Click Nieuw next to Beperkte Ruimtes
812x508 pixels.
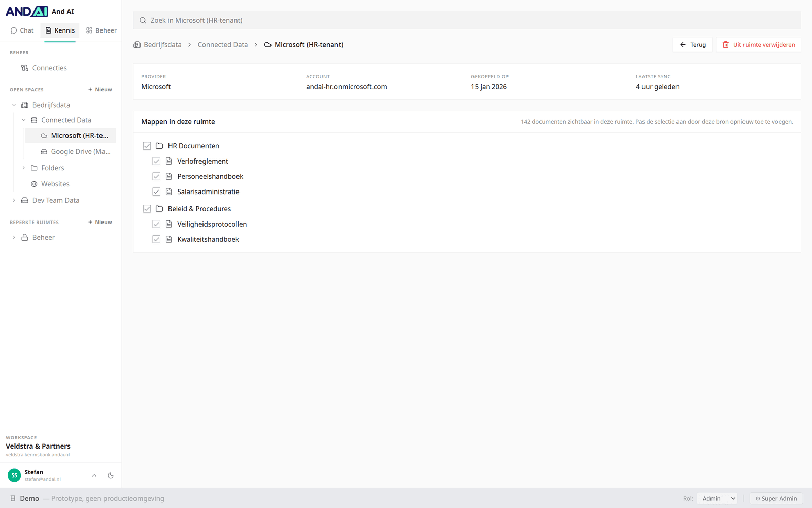100,223
